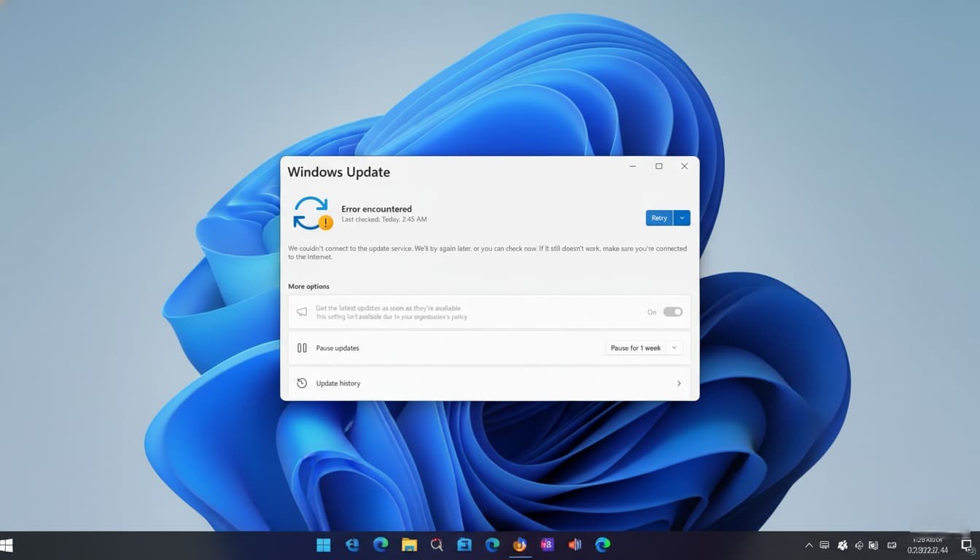Open File Explorer from the taskbar

408,545
